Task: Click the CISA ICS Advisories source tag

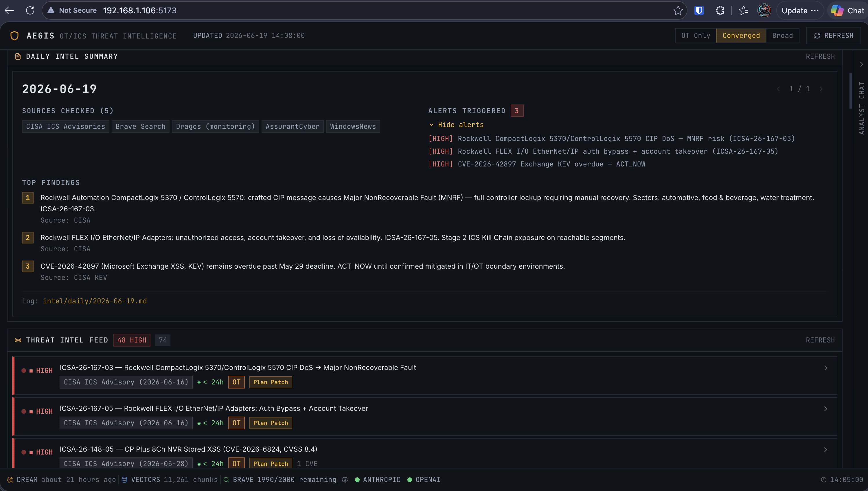Action: click(x=66, y=127)
